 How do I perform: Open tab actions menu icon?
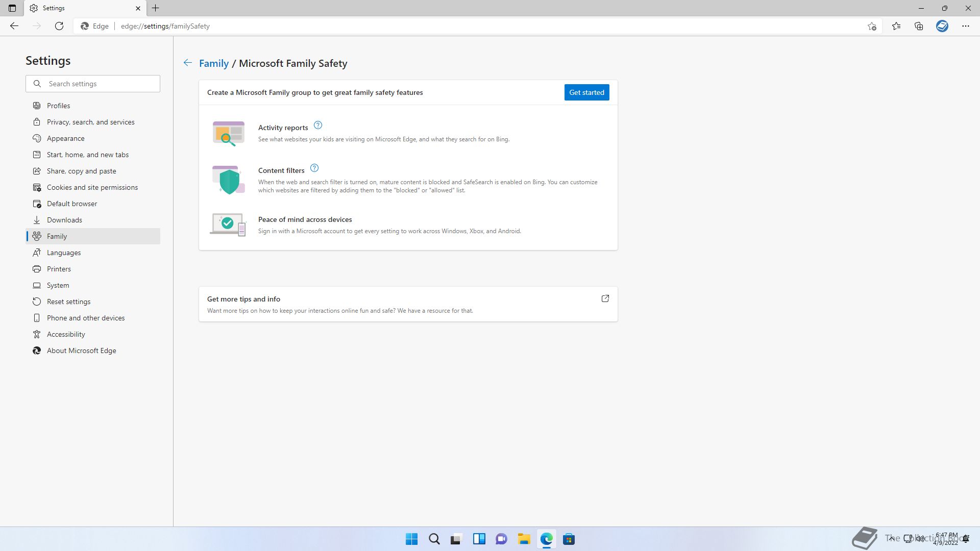[x=12, y=8]
